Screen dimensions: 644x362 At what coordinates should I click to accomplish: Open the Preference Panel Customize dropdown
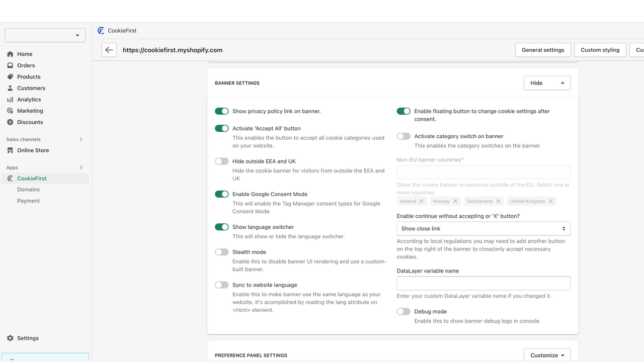pos(547,355)
